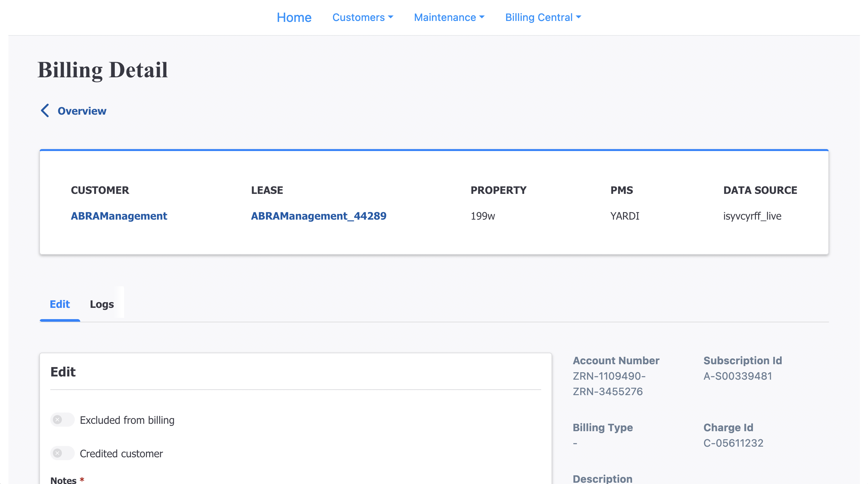Click the Subscription Id A-S00339481
The height and width of the screenshot is (484, 868).
click(x=737, y=376)
